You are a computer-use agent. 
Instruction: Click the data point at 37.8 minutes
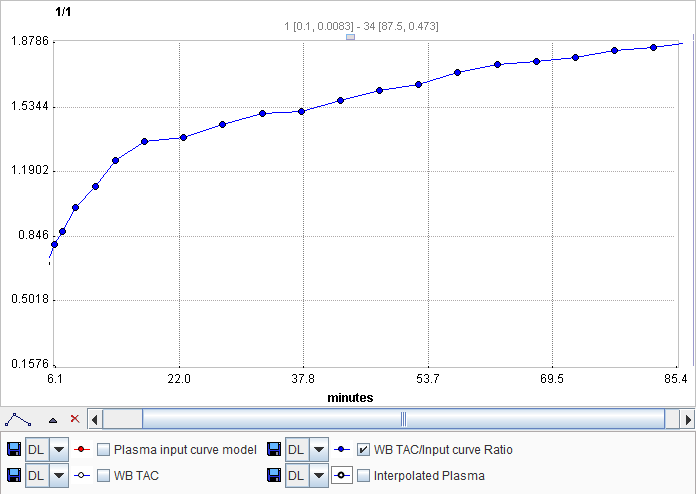coord(301,111)
